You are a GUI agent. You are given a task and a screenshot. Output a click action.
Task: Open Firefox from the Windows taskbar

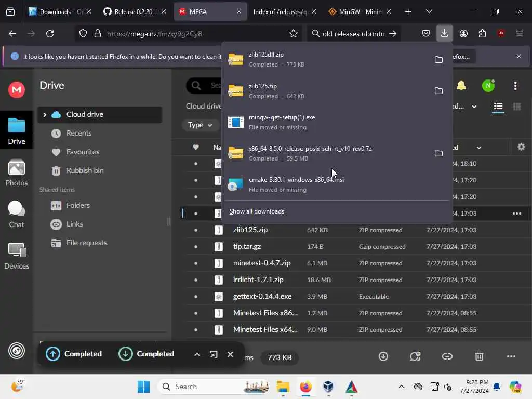click(x=305, y=387)
